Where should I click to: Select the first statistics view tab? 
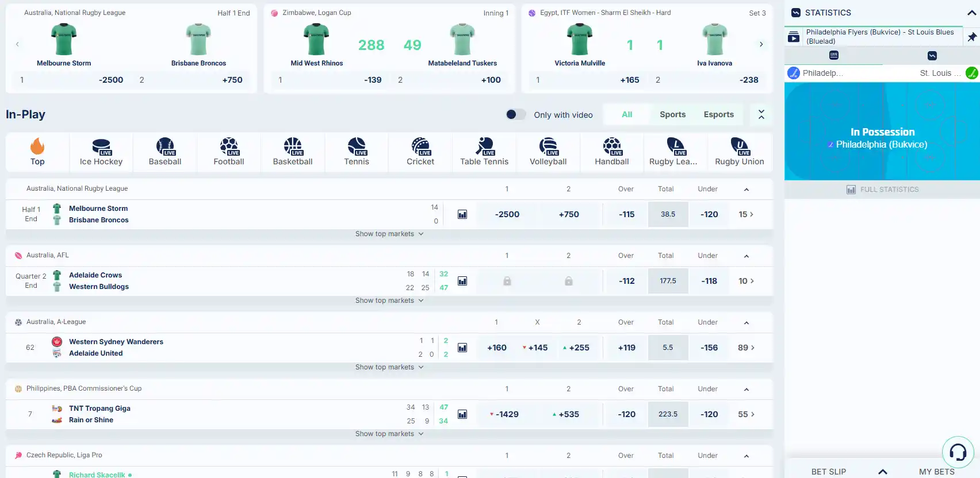coord(834,55)
